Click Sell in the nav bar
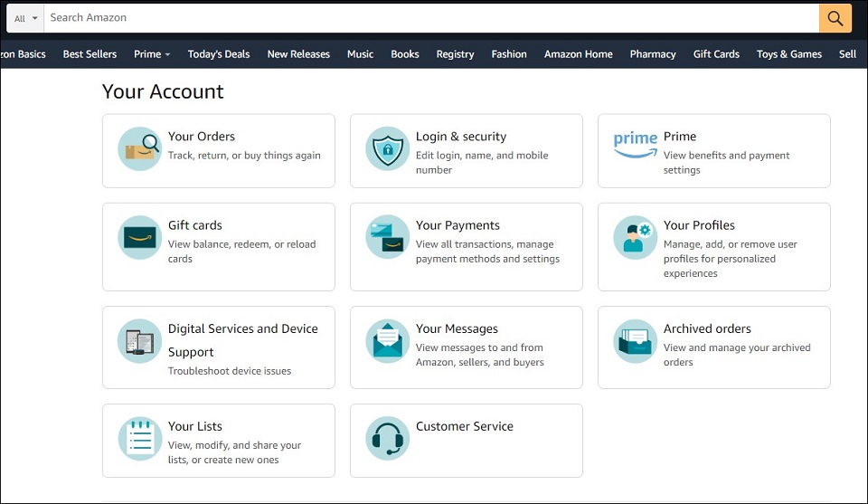 click(847, 54)
